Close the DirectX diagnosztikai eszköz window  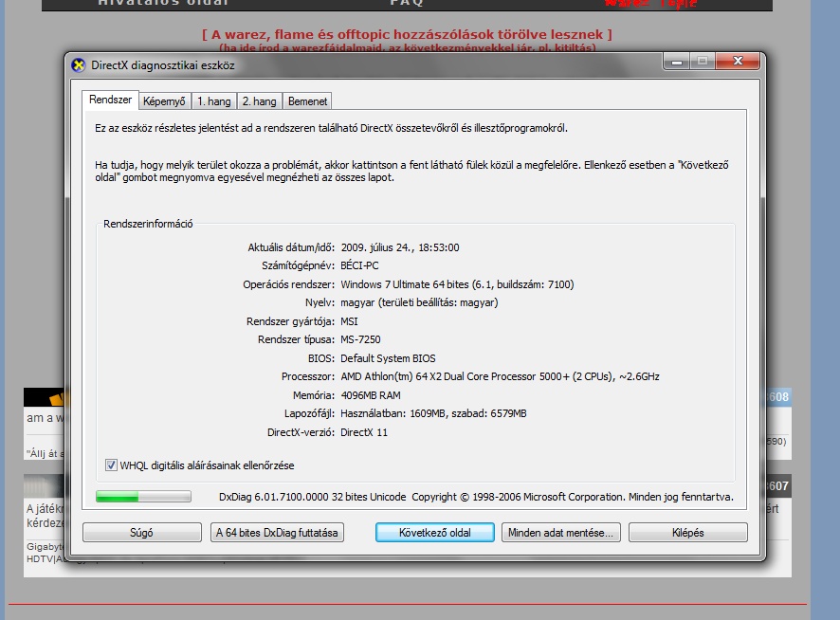coord(738,62)
